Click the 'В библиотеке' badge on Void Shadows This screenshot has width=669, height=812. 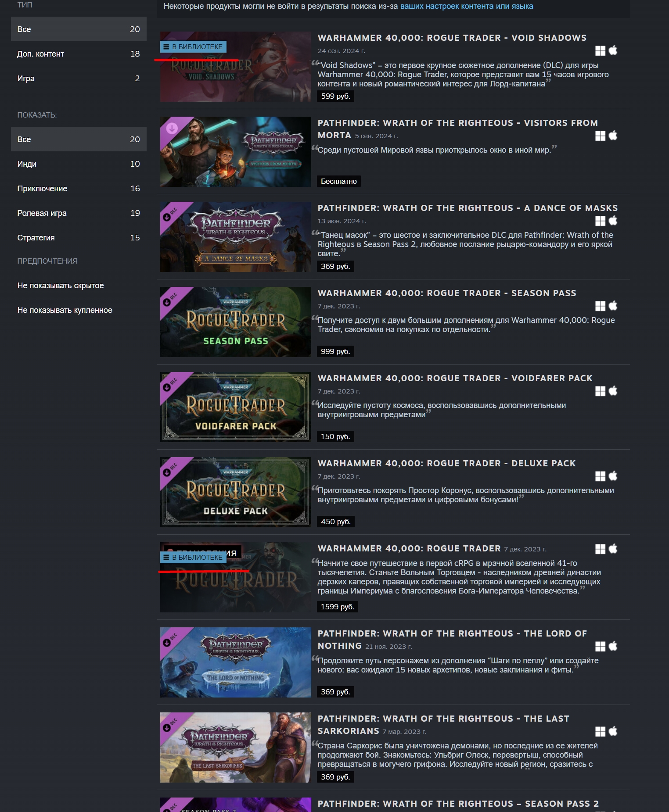pyautogui.click(x=193, y=47)
